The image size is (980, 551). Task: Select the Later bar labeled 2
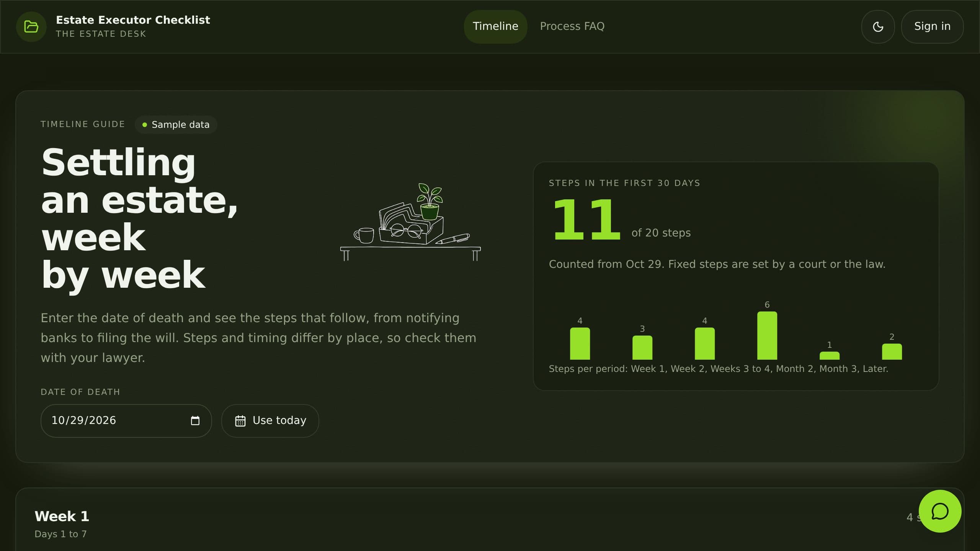[892, 351]
